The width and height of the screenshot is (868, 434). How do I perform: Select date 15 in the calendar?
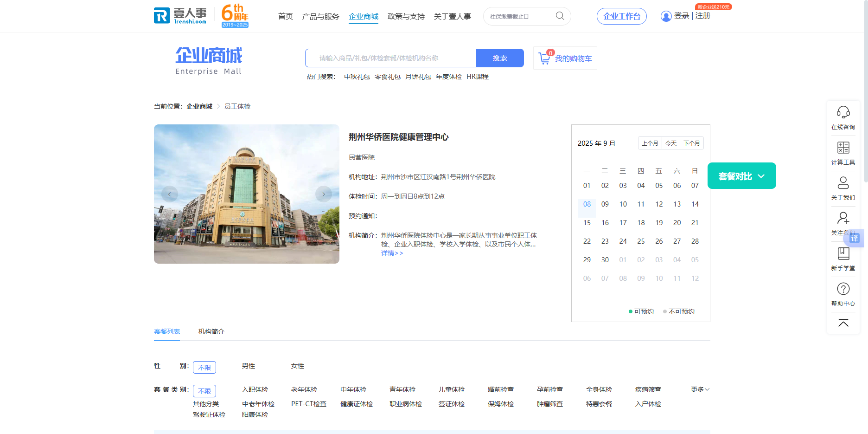(x=587, y=223)
